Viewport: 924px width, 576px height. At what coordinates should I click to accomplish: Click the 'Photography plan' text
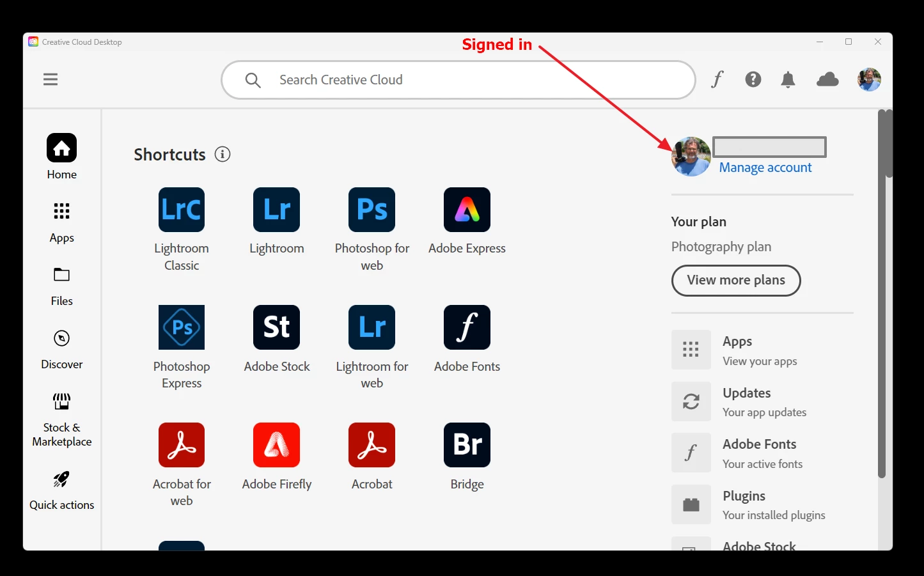pyautogui.click(x=721, y=247)
